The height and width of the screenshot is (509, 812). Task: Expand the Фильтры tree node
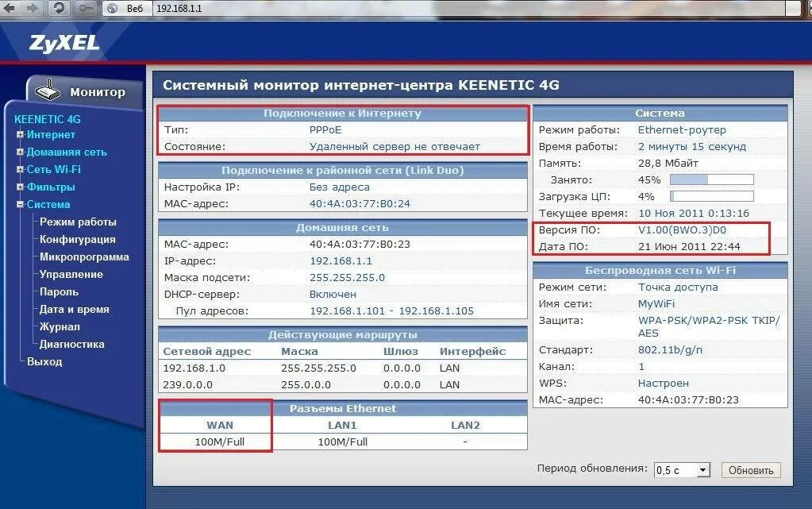pos(20,187)
